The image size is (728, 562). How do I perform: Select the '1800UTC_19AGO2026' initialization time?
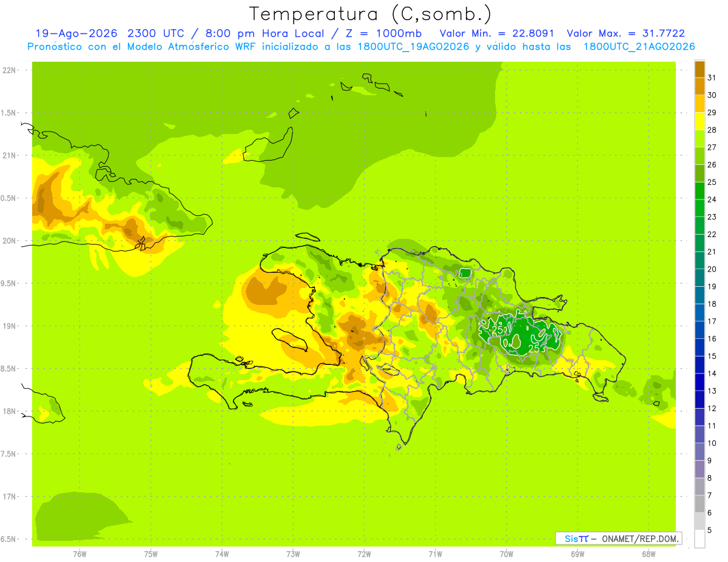pyautogui.click(x=413, y=47)
